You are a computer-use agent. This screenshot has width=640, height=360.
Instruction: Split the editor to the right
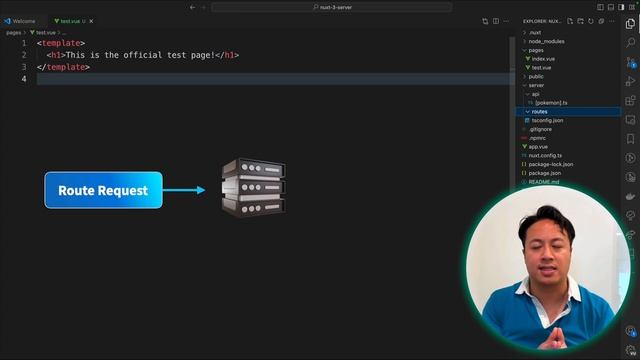496,21
